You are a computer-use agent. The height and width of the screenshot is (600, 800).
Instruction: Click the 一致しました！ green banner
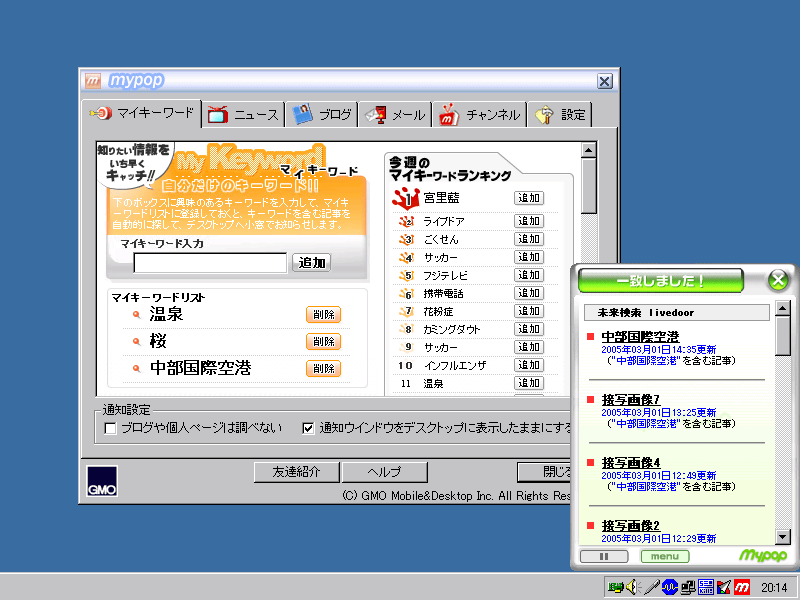coord(661,281)
